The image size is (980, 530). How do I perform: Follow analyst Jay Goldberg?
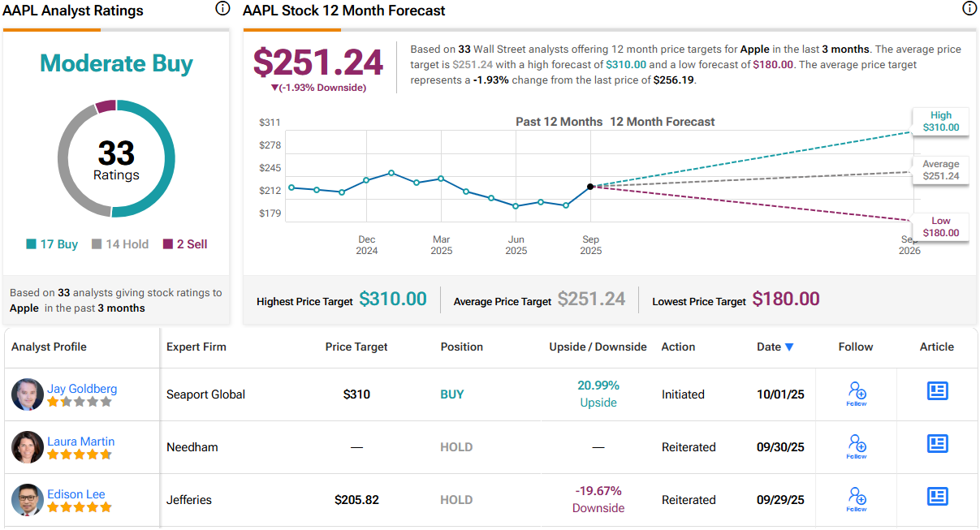point(857,394)
